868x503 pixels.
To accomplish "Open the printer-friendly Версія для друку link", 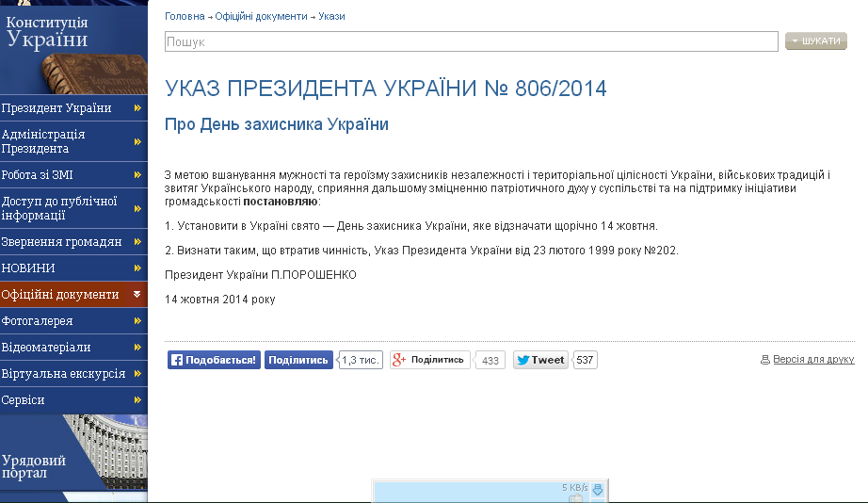I will point(812,360).
